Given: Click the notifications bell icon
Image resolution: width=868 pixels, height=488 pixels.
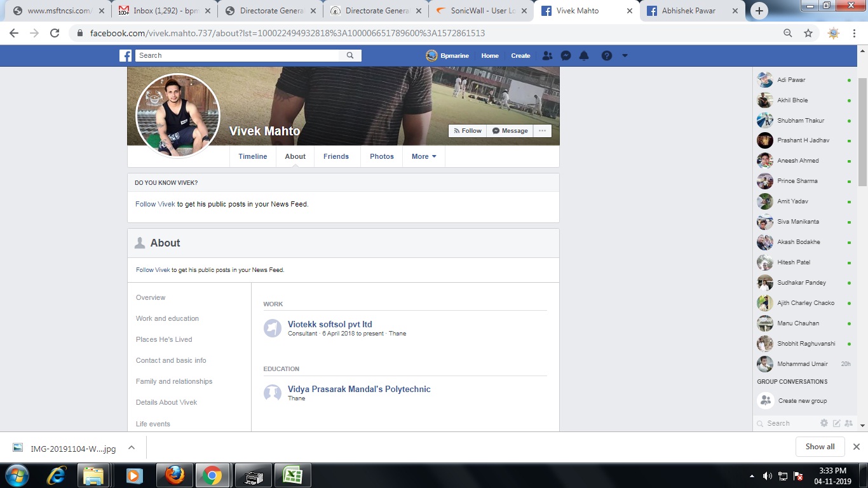Looking at the screenshot, I should point(584,56).
